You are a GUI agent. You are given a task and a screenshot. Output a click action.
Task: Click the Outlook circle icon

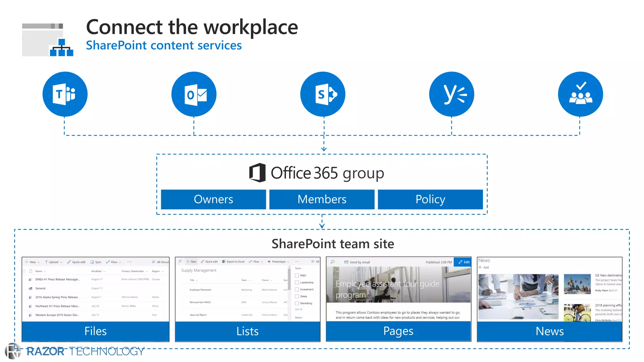[x=194, y=94]
